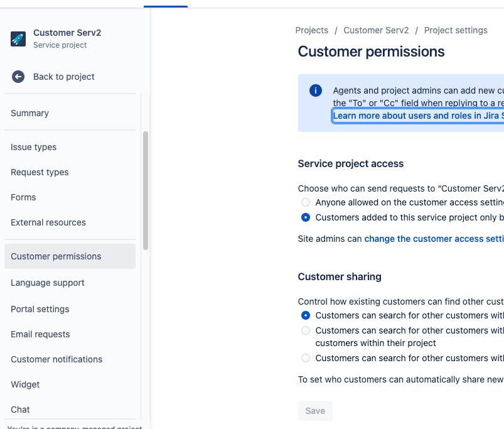Click the Save button
Viewport: 504px width, 429px height.
[315, 411]
